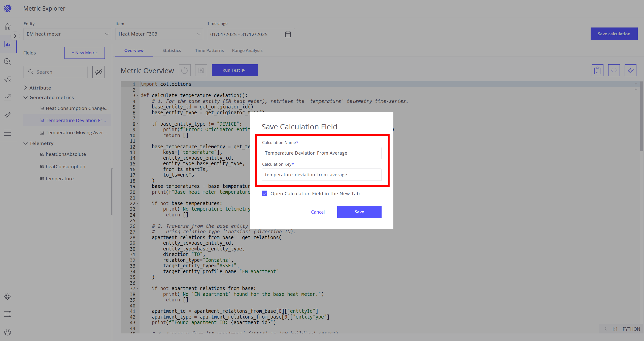Click the Calculation Key input field
This screenshot has height=341, width=644.
(321, 175)
